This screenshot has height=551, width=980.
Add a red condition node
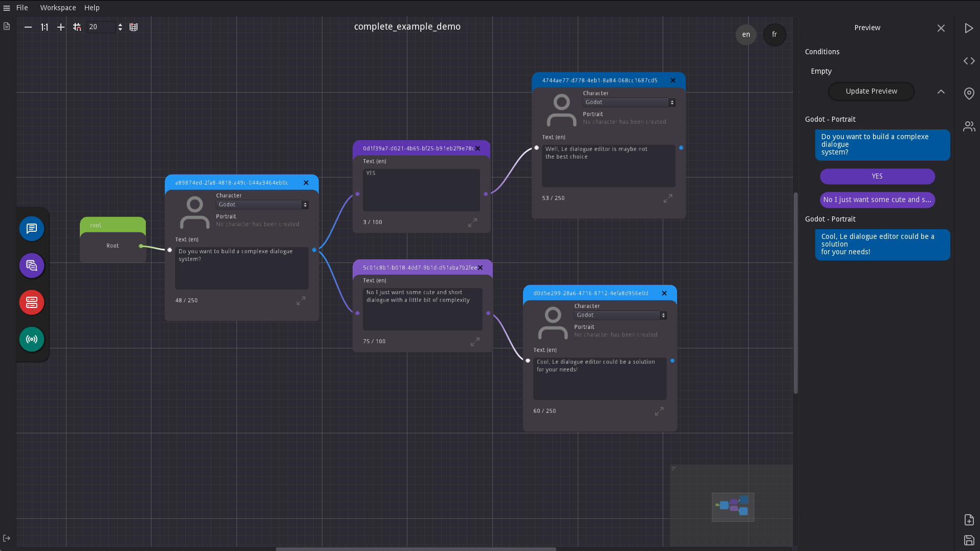[x=32, y=302]
